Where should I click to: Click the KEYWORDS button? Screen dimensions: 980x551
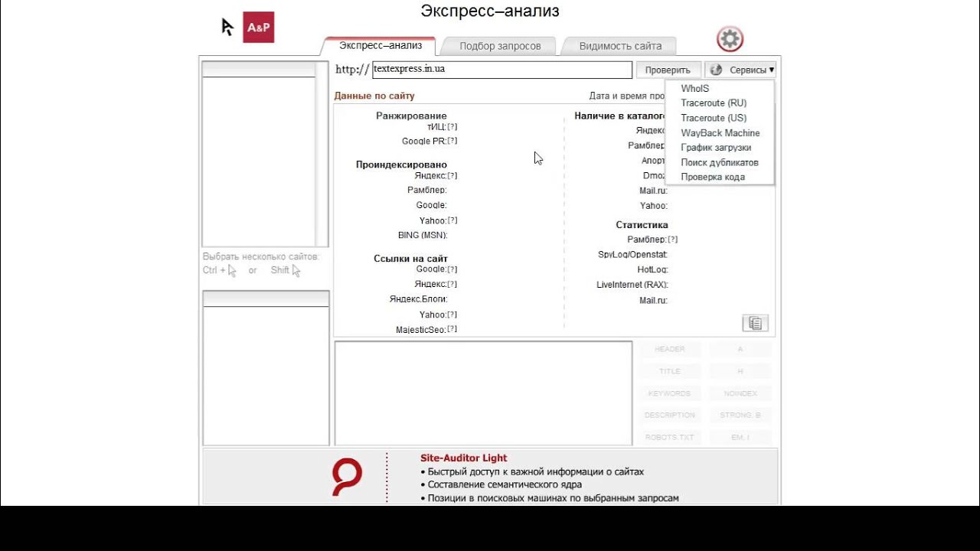[x=670, y=393]
